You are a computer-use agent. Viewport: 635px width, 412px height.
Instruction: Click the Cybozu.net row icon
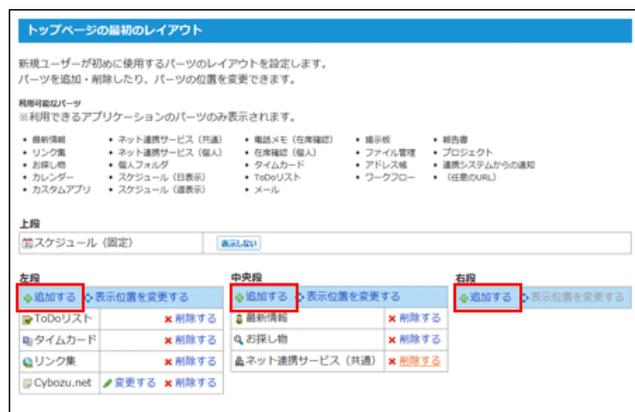click(27, 383)
